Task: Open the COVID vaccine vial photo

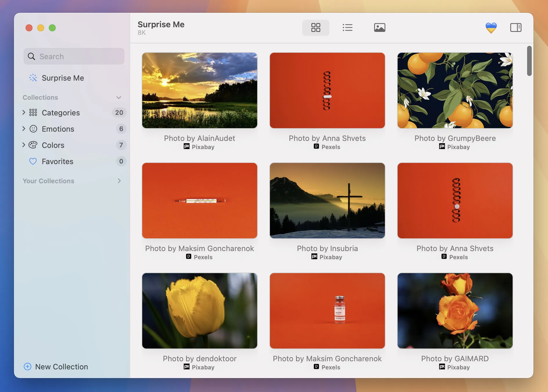Action: coord(327,311)
